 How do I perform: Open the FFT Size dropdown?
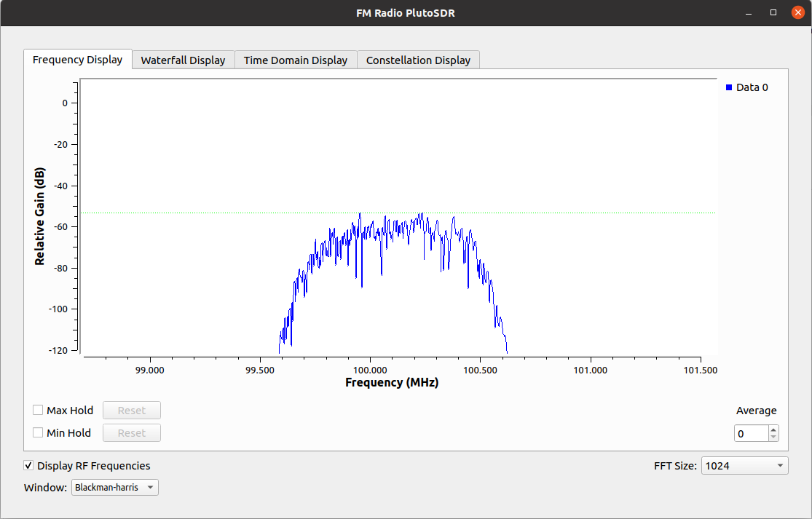pos(744,466)
